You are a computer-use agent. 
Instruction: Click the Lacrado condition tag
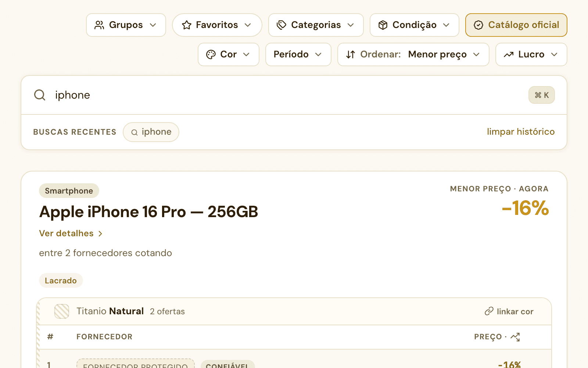point(61,280)
